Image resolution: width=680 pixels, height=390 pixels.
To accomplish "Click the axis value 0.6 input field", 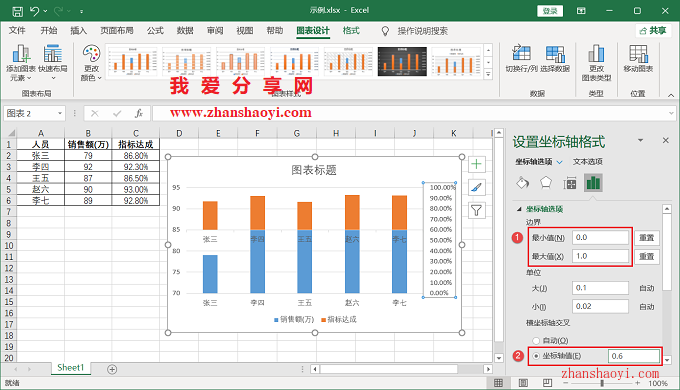I will [634, 356].
